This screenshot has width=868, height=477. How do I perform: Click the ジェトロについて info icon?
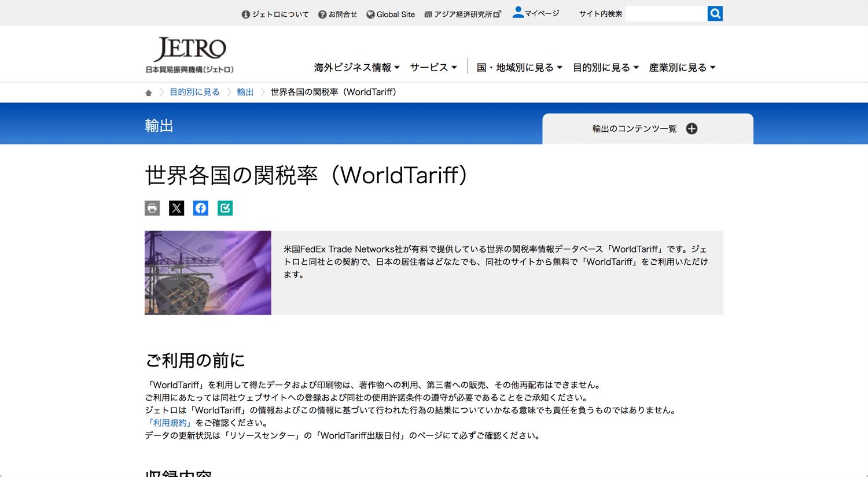click(246, 14)
